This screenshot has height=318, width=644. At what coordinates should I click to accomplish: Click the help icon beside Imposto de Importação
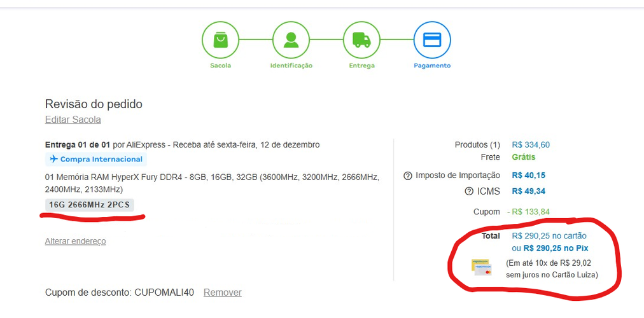pyautogui.click(x=408, y=176)
